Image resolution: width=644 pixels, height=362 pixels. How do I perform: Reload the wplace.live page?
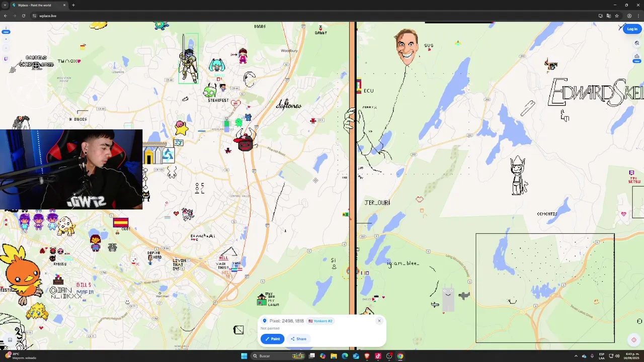[23, 16]
